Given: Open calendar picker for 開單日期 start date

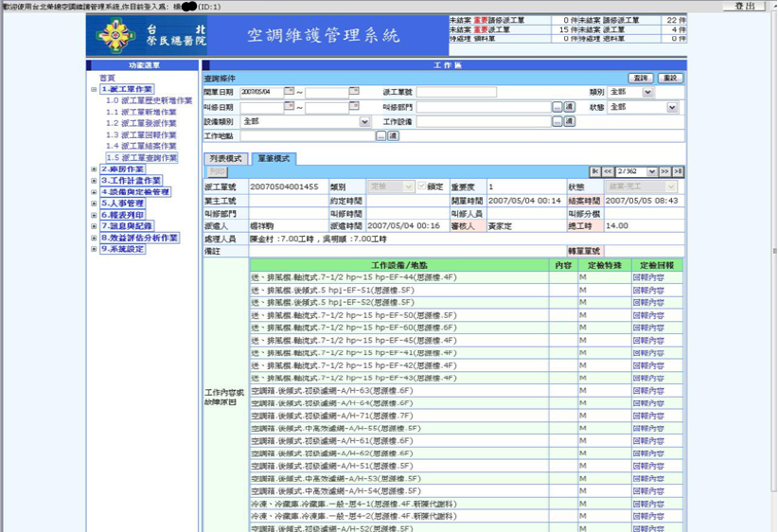Looking at the screenshot, I should 289,91.
